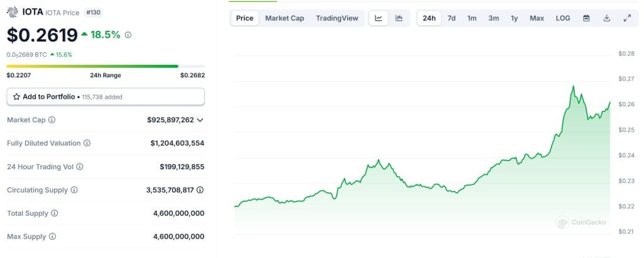This screenshot has width=644, height=258.
Task: Show Circulating Supply label info icon
Action: [74, 190]
